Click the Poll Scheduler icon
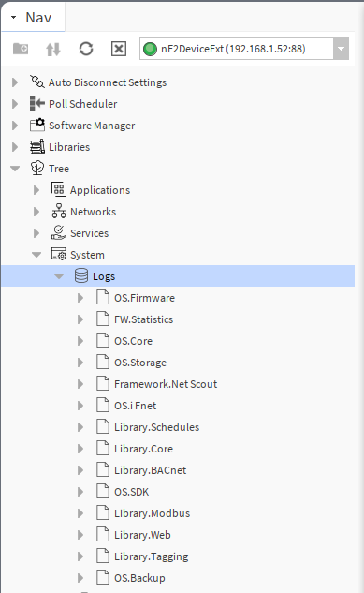364x593 pixels. pos(37,103)
